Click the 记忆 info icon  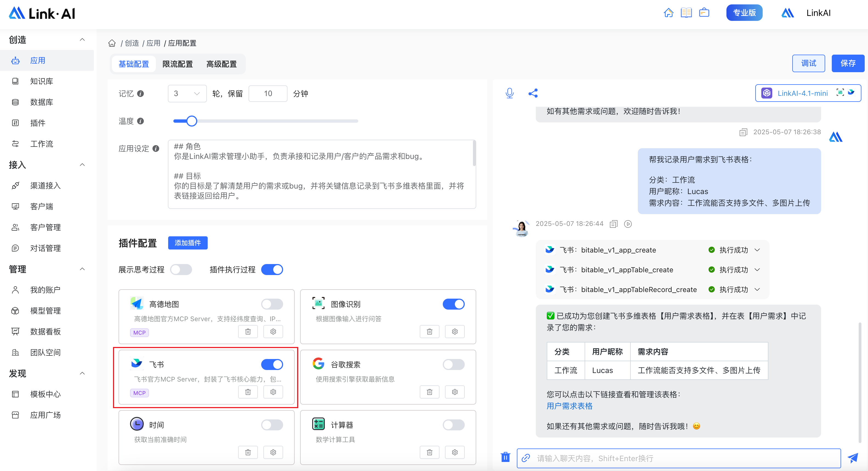pos(140,94)
